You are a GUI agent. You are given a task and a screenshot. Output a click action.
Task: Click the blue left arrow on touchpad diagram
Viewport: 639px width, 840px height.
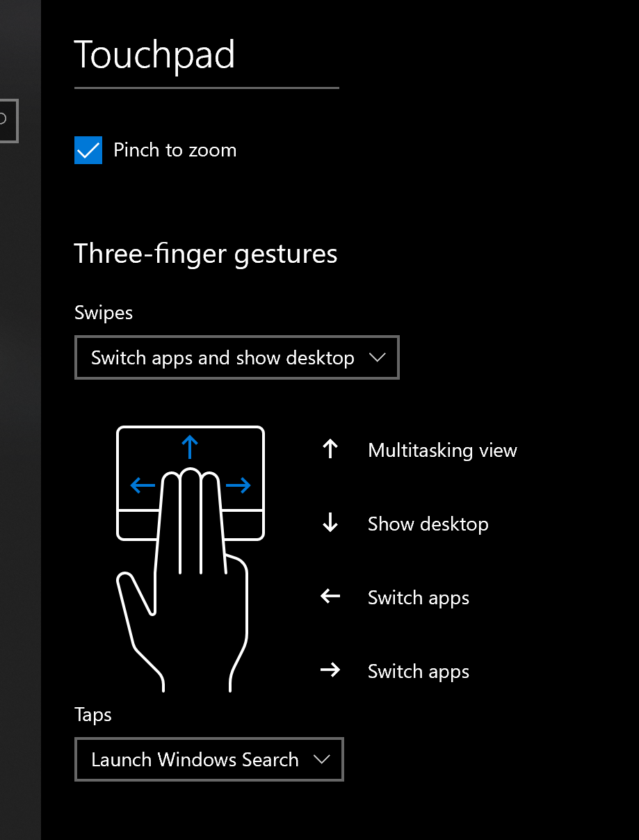pyautogui.click(x=142, y=485)
